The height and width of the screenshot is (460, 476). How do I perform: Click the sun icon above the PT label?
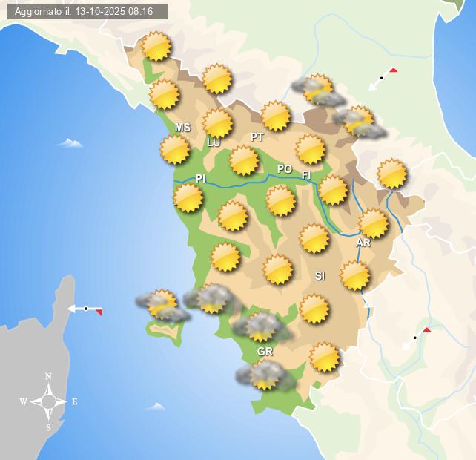point(275,116)
